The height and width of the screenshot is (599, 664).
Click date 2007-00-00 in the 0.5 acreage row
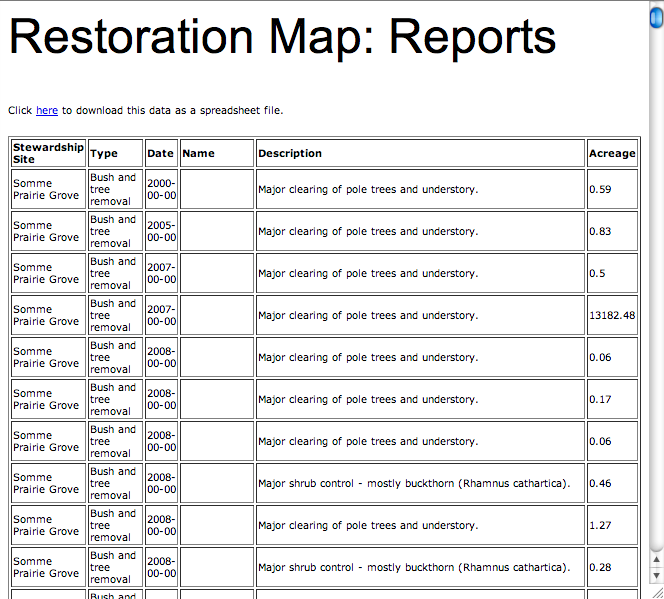[x=161, y=273]
